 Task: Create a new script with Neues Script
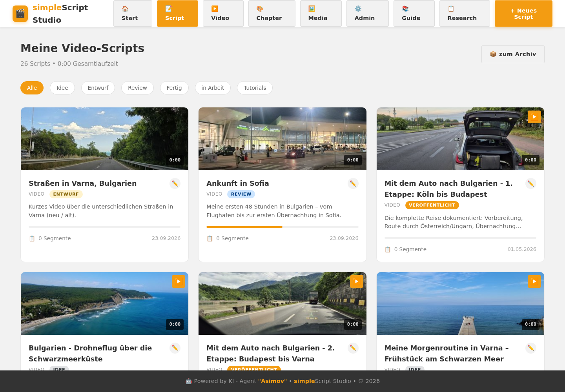523,14
